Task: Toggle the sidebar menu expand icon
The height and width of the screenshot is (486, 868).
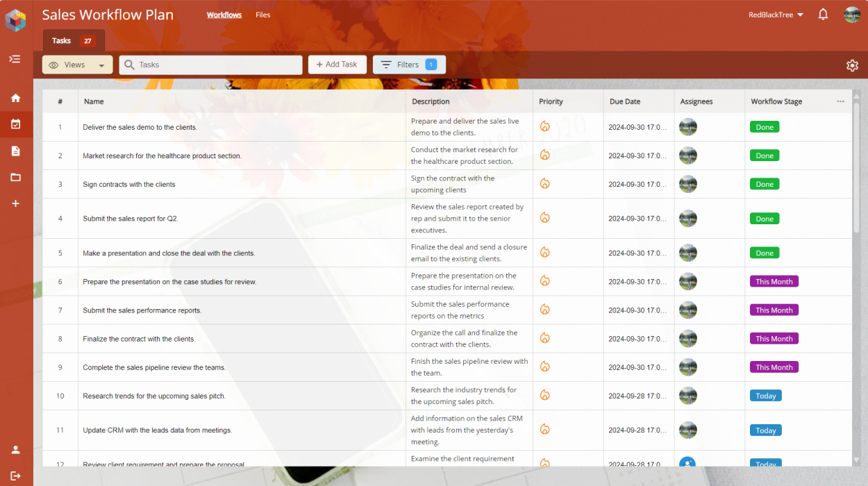Action: point(15,59)
